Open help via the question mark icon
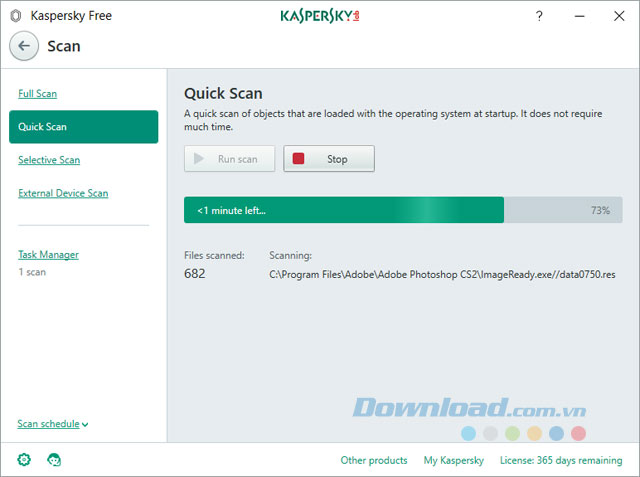 [539, 17]
